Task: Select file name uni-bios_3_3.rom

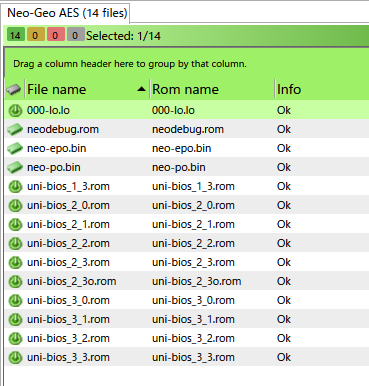Action: click(68, 357)
